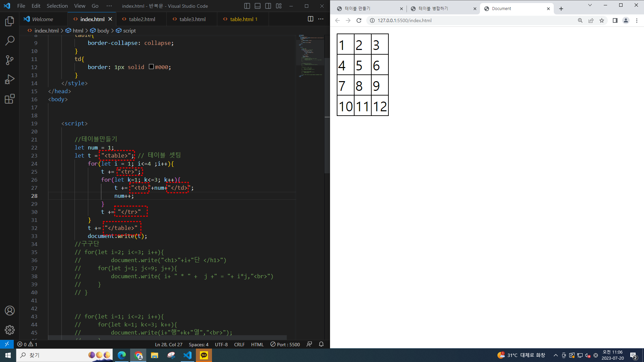Screen dimensions: 644x362
Task: Expand the hidden menu items ellipsis
Action: coord(109,6)
